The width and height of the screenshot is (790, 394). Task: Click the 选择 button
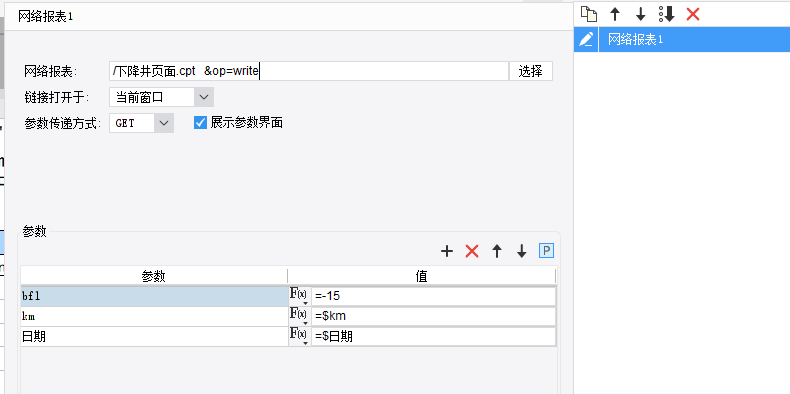(531, 71)
